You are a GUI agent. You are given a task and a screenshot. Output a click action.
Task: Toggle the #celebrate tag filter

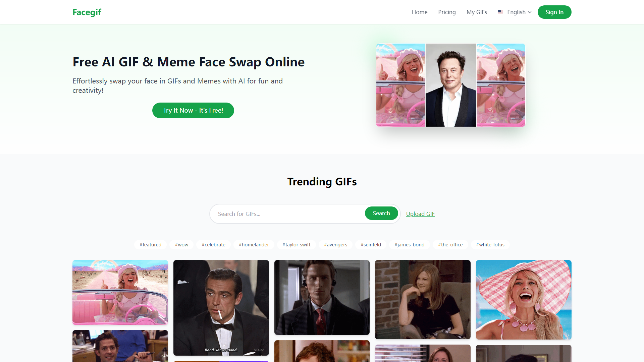(x=213, y=244)
